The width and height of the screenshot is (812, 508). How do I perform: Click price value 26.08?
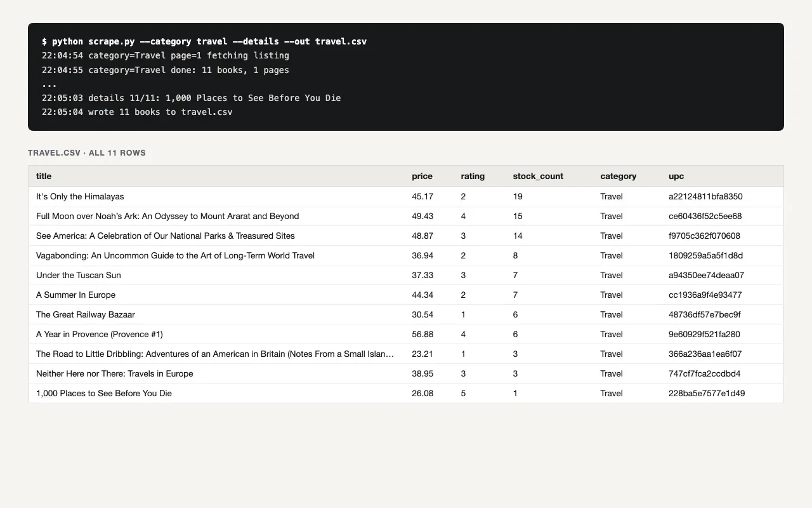click(422, 393)
